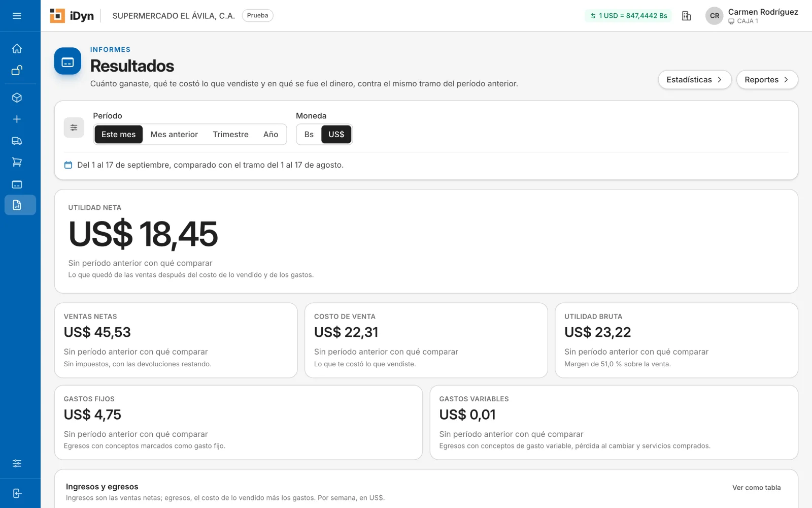This screenshot has height=508, width=812.
Task: Click the 'Margen de 51,0 % sobre la venta.' note
Action: pyautogui.click(x=618, y=364)
